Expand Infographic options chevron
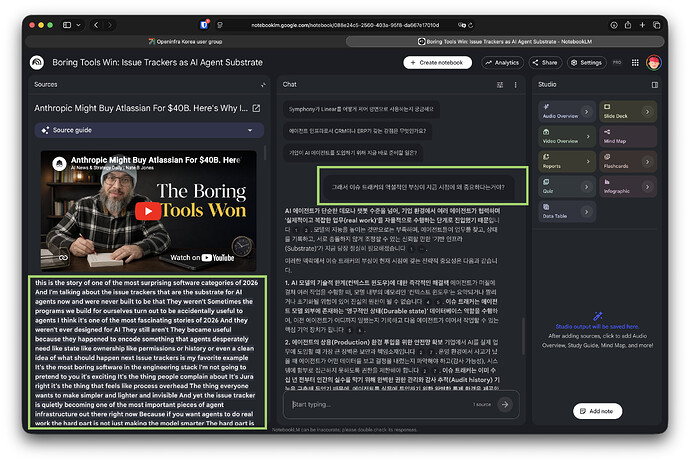 647,187
